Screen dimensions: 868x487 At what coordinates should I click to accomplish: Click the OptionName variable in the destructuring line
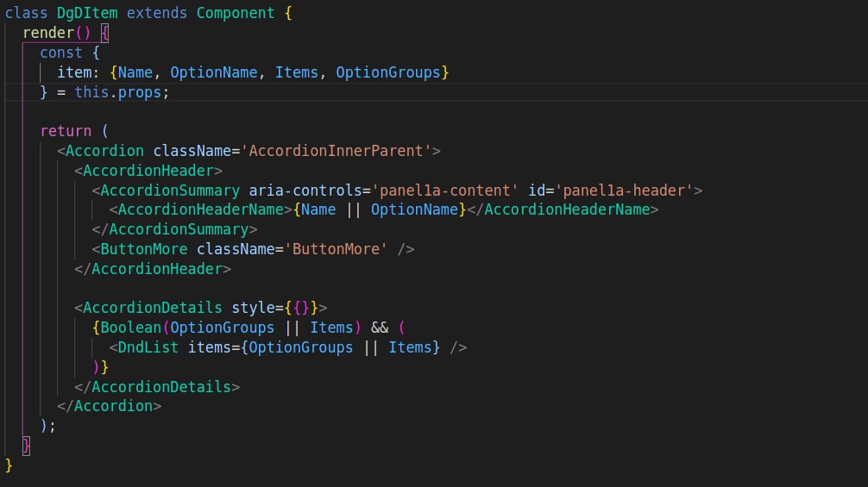click(x=214, y=72)
